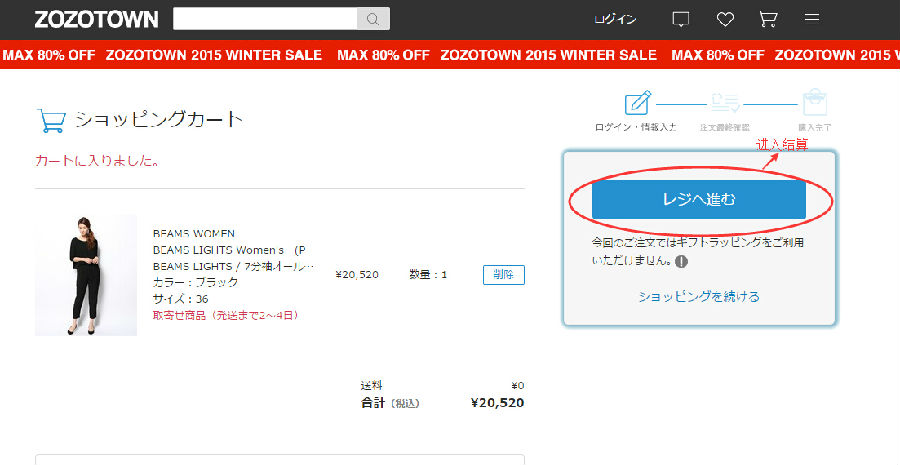Click the search magnifier icon

click(373, 19)
